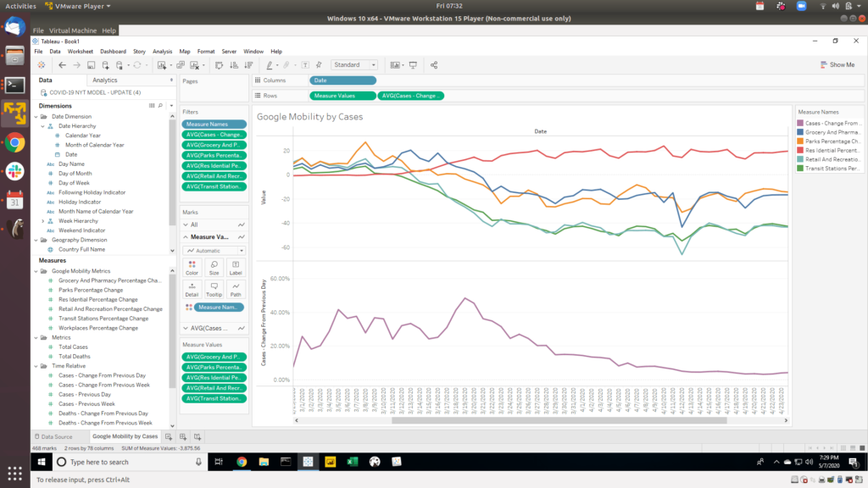
Task: Open Presentation Mode from the toolbar
Action: [414, 65]
